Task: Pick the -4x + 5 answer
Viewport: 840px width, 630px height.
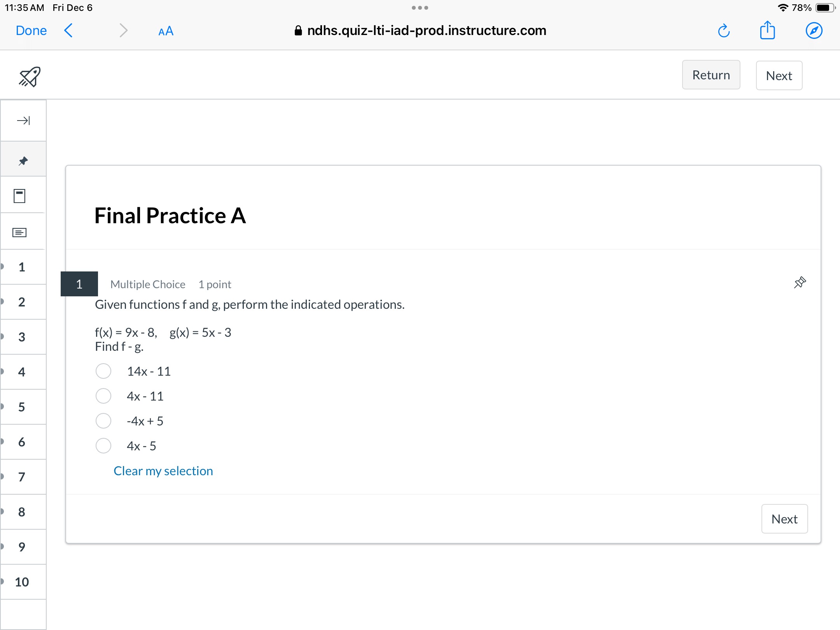Action: [103, 421]
